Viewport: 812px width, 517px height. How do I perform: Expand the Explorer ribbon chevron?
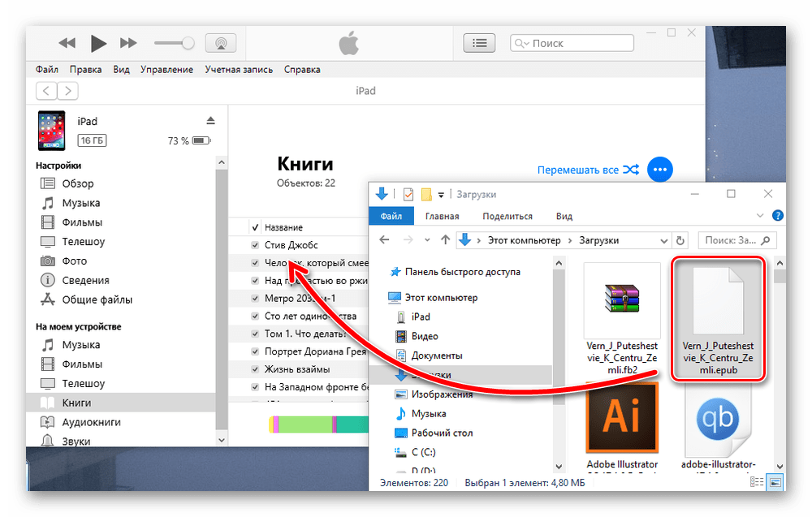[760, 216]
